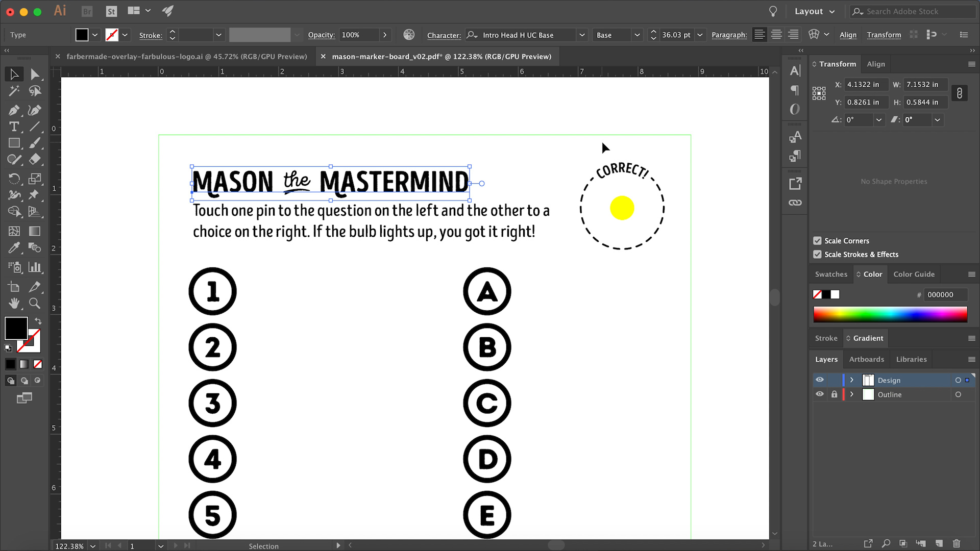
Task: Delete a layer using the trash icon
Action: pyautogui.click(x=957, y=543)
